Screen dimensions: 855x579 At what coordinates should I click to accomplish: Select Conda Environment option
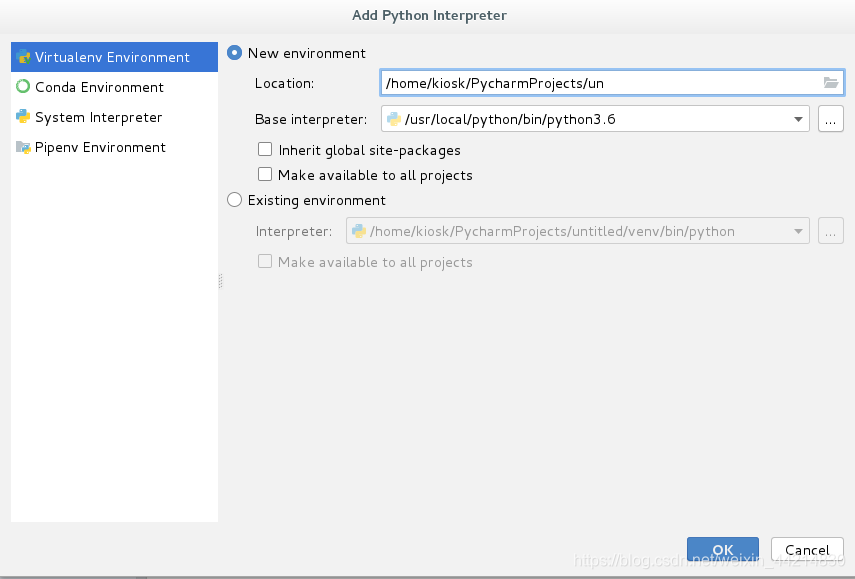(x=115, y=87)
